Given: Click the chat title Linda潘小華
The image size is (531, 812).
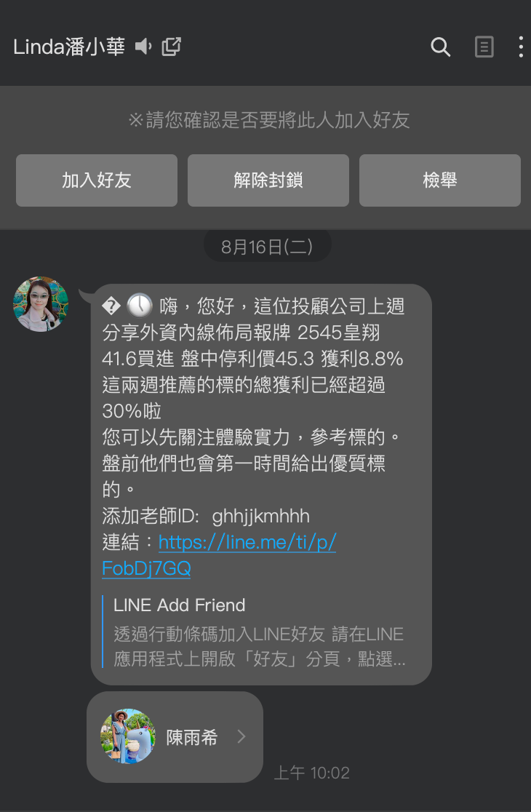Looking at the screenshot, I should [69, 47].
